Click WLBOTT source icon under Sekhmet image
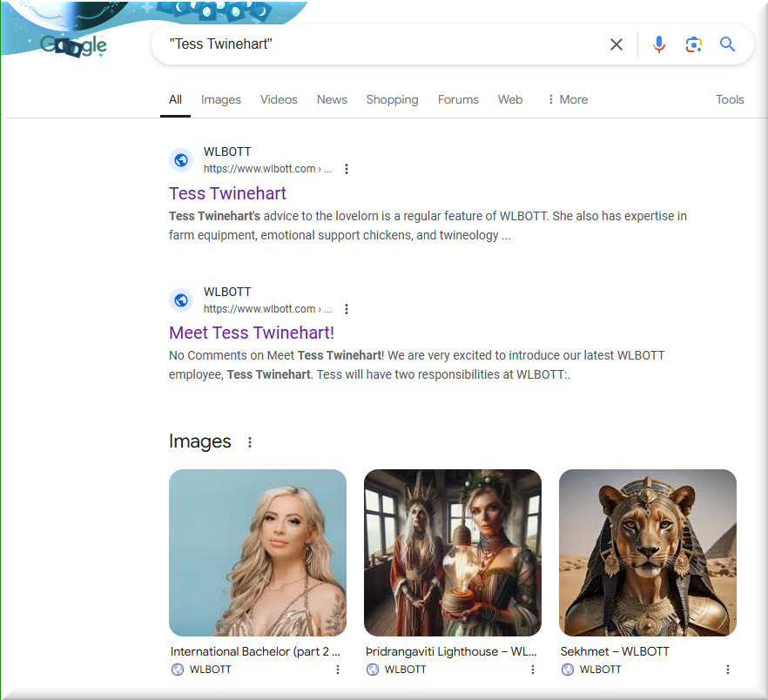 point(568,670)
